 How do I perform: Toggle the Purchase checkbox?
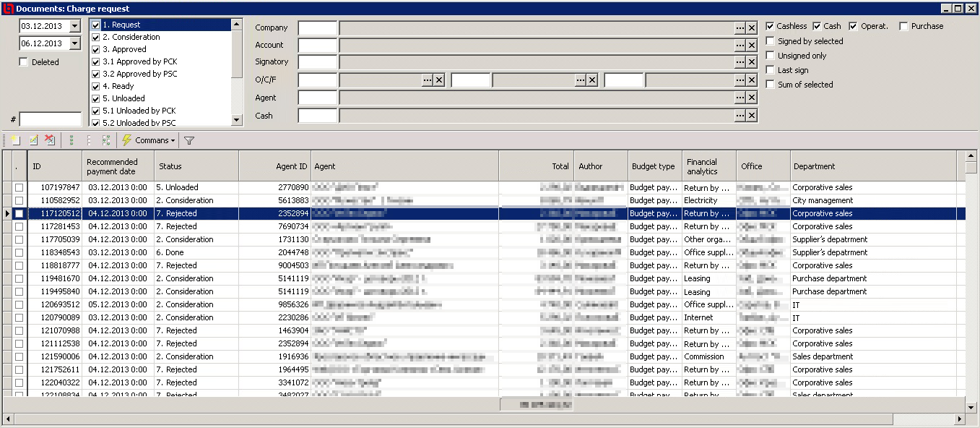904,26
